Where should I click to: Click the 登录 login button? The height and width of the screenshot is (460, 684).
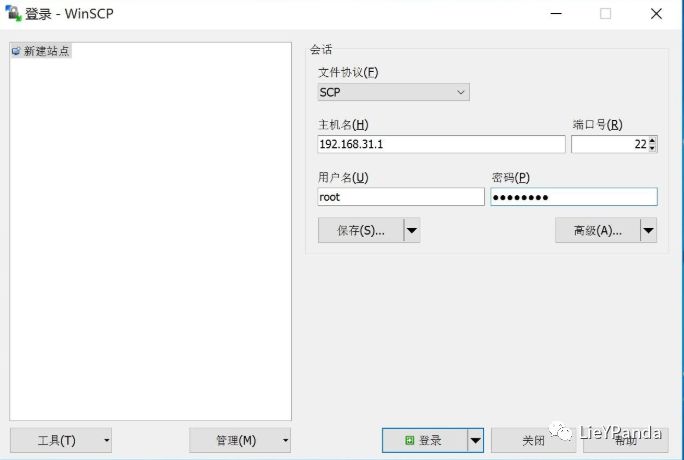pyautogui.click(x=424, y=440)
